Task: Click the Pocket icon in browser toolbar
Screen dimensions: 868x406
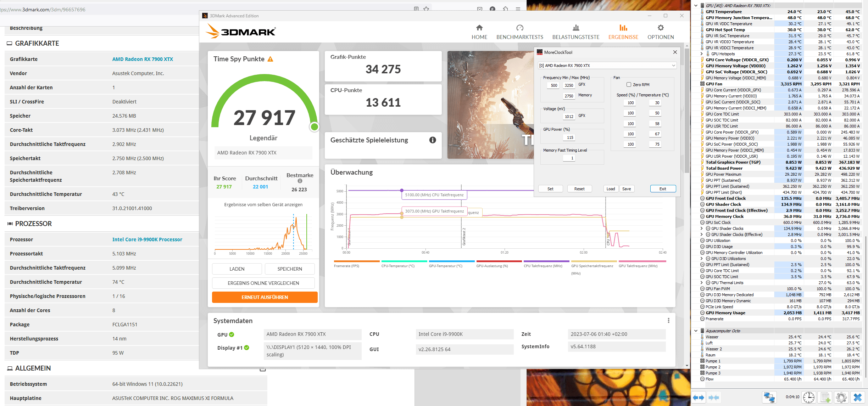Action: click(x=480, y=9)
